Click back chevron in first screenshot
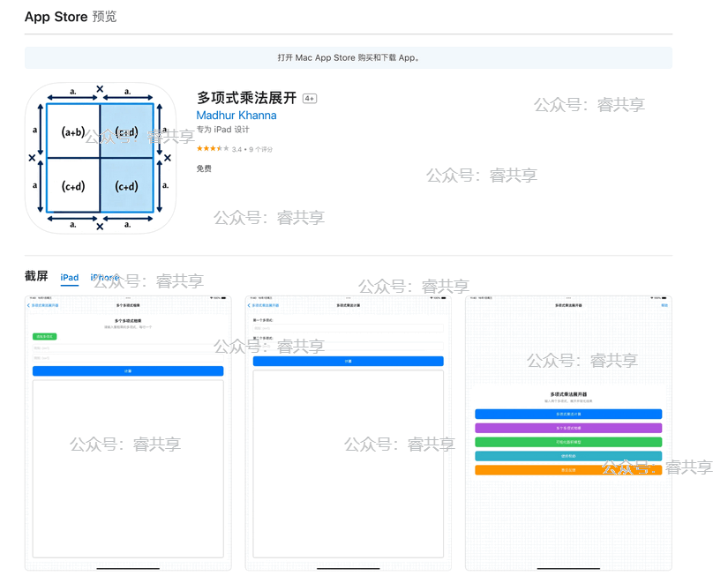The height and width of the screenshot is (583, 728). coord(28,305)
